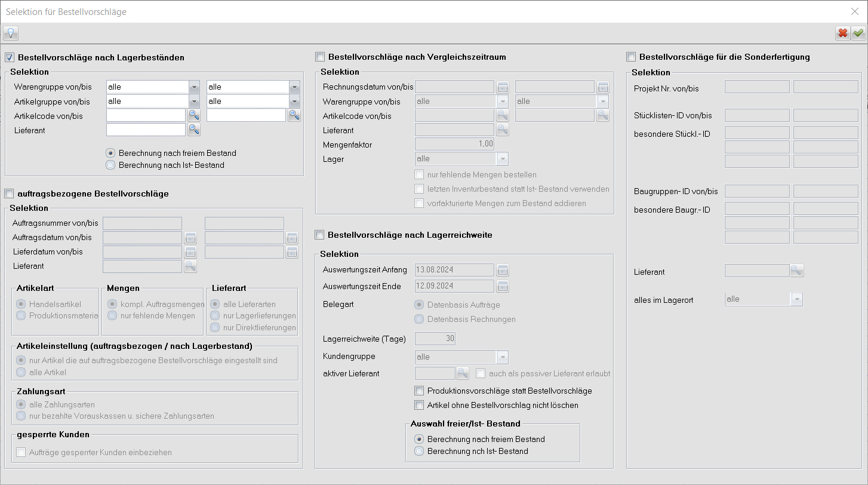Enable Bestellvorschläge für die Sonderfertigung

coord(631,57)
